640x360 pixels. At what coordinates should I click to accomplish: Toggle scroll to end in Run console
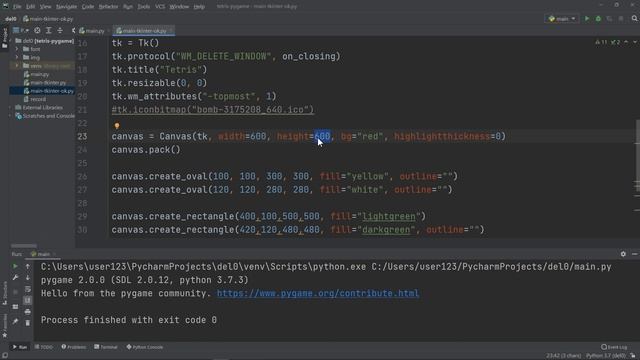[28, 300]
